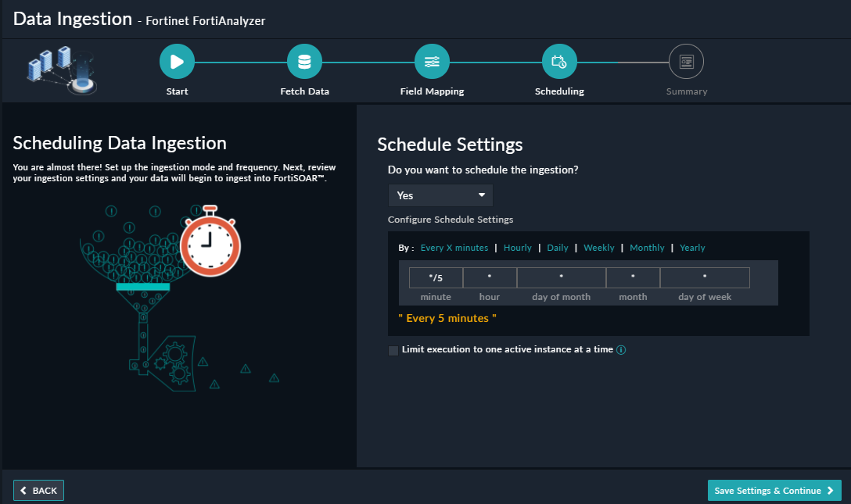Click the Start step play icon
851x504 pixels.
pos(177,62)
